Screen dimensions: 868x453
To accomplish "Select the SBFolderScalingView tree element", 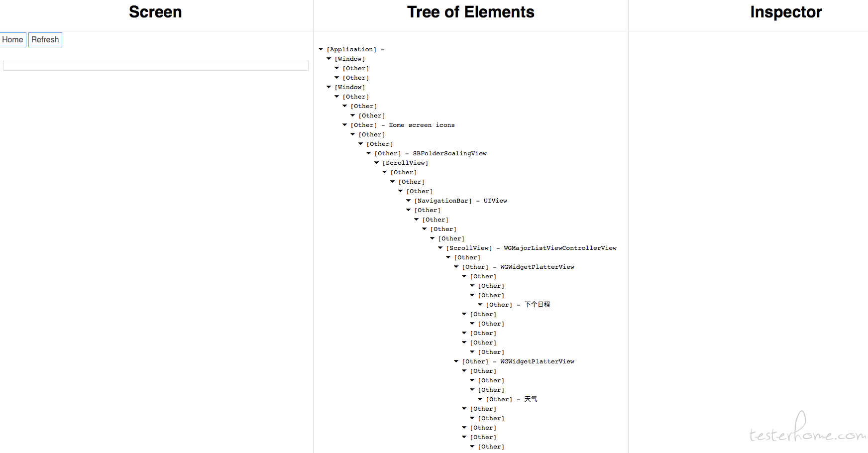I will (x=431, y=153).
